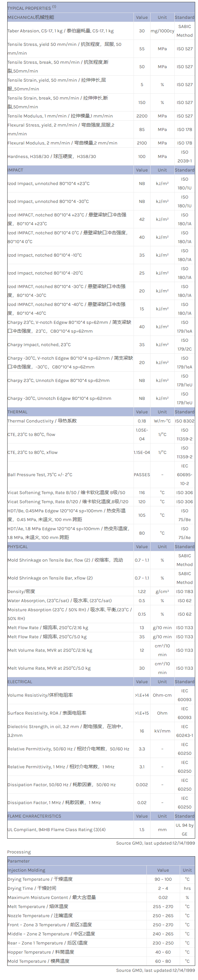Click the Ball Pressure Test PASSES value
Screen dimensions: 198x980
(x=142, y=475)
